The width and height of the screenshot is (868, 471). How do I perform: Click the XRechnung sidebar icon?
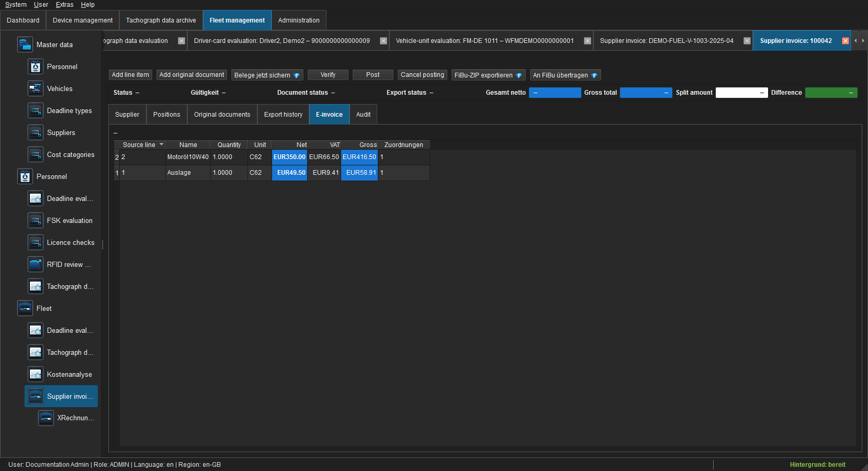pos(46,418)
